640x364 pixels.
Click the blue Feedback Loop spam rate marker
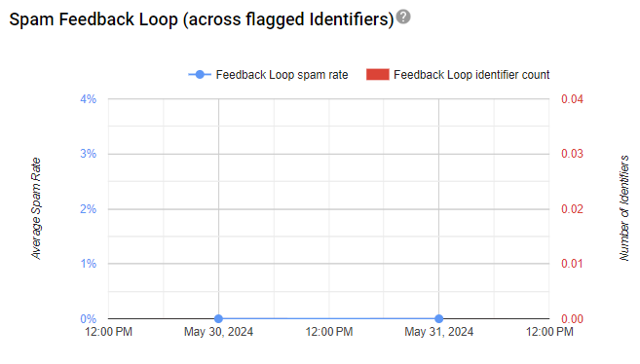pyautogui.click(x=200, y=75)
